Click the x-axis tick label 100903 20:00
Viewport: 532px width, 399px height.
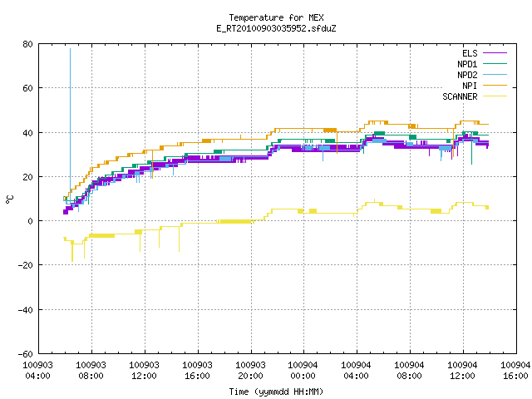[x=250, y=371]
